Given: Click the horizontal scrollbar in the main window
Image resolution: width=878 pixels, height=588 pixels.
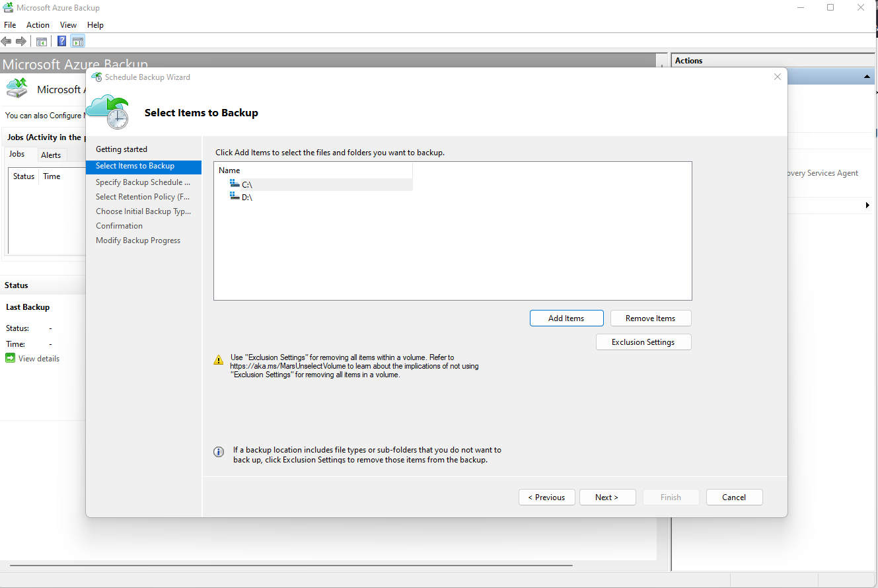Looking at the screenshot, I should tap(291, 566).
